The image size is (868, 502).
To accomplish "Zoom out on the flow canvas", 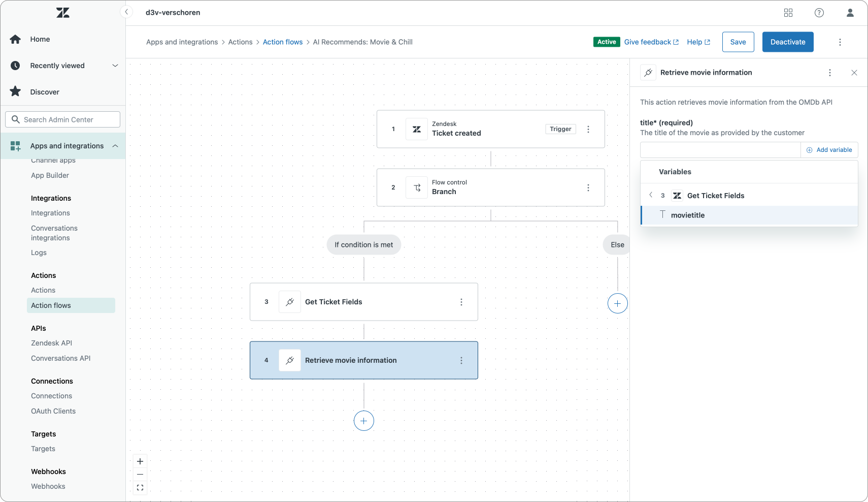I will (x=140, y=475).
